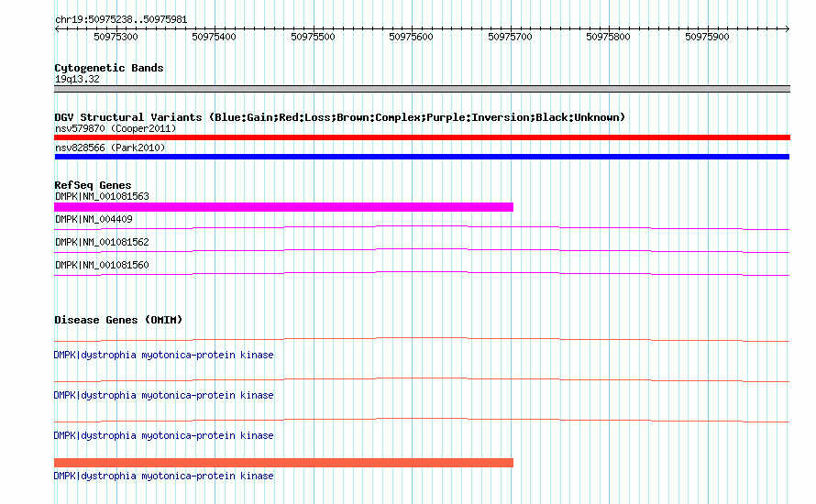This screenshot has height=504, width=816.
Task: Click the RefSeq Genes track heading
Action: click(x=93, y=185)
